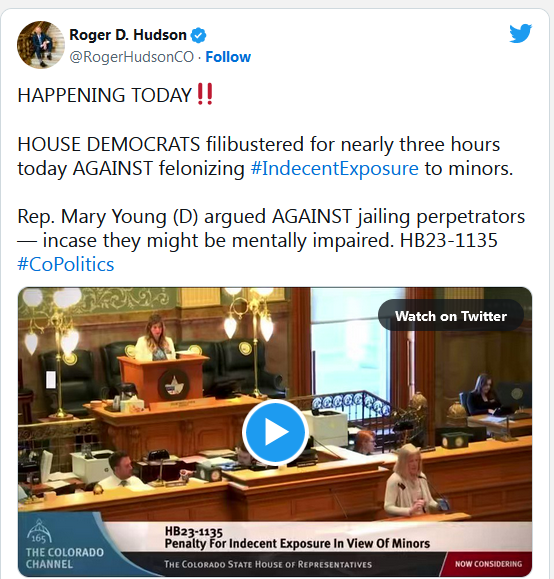The width and height of the screenshot is (554, 579).
Task: Open the #IndecentExposure hashtag
Action: [x=335, y=169]
